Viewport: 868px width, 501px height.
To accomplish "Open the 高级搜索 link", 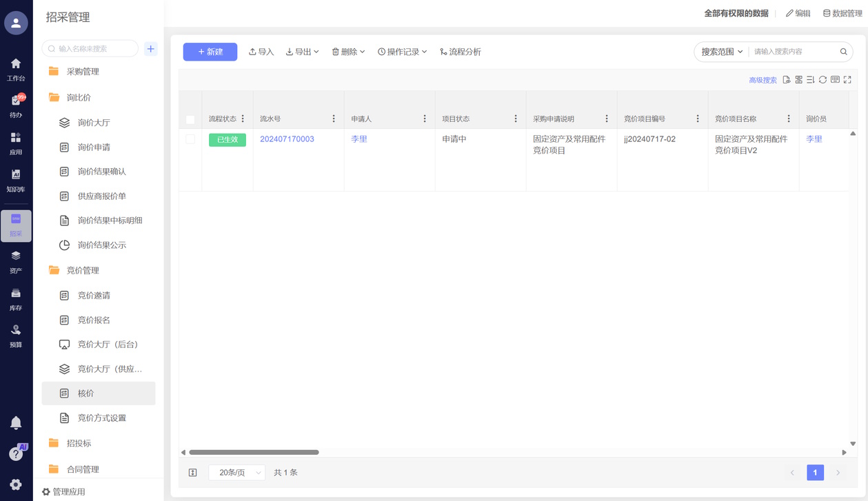I will 763,81.
